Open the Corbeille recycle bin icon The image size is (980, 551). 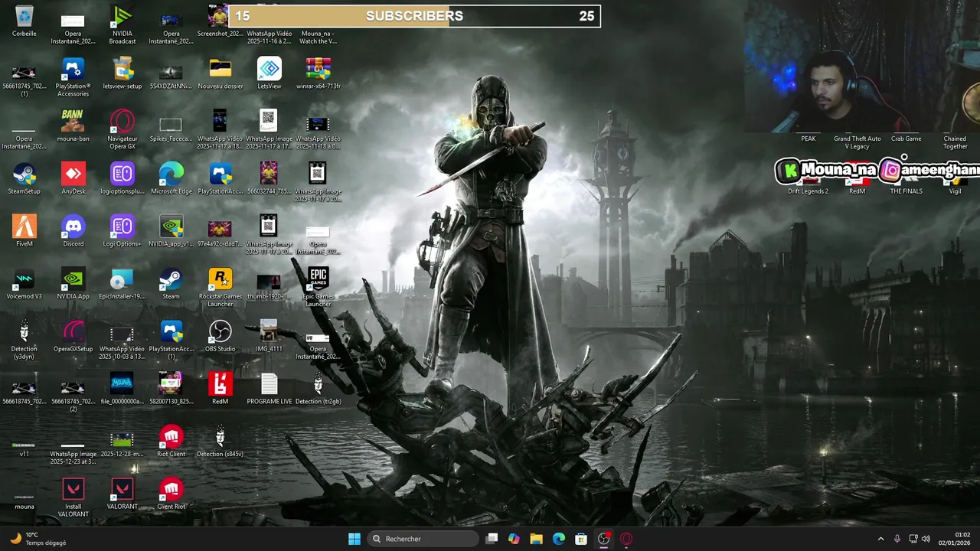(24, 21)
